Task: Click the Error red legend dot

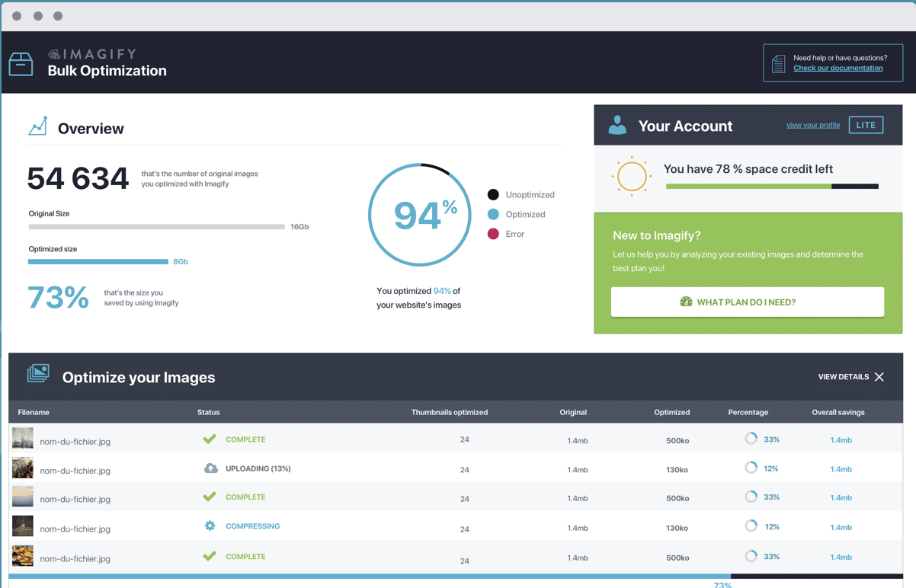Action: click(x=493, y=234)
